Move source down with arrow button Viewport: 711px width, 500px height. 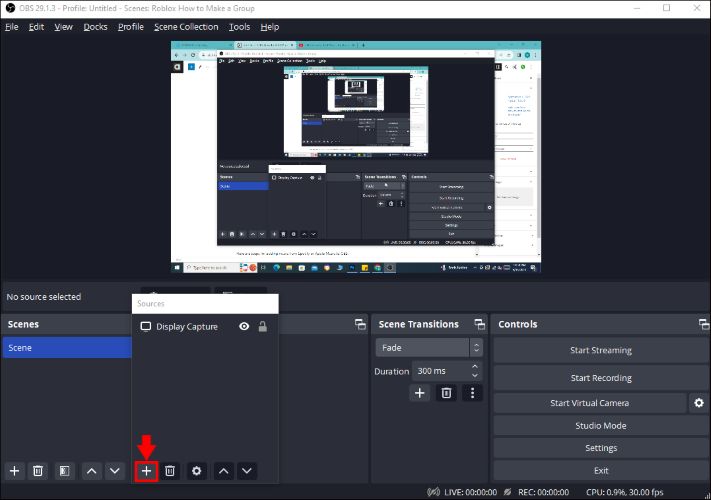coord(247,470)
